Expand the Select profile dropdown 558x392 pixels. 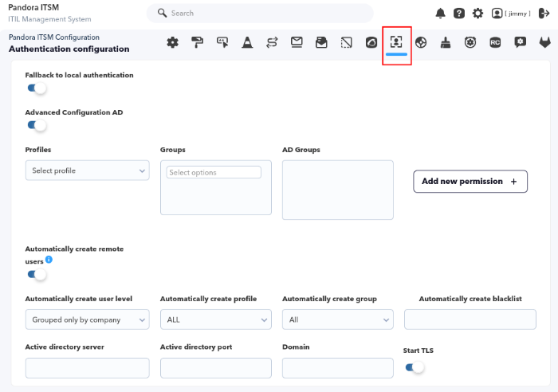click(87, 171)
